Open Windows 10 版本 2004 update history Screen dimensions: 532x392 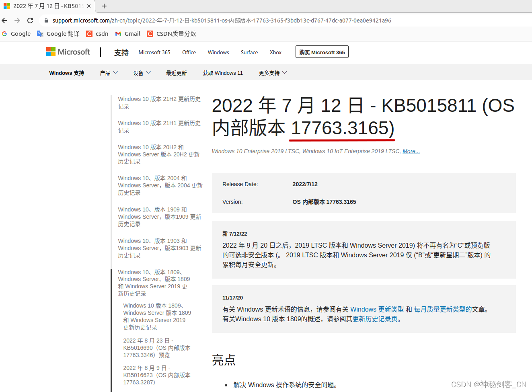(160, 185)
